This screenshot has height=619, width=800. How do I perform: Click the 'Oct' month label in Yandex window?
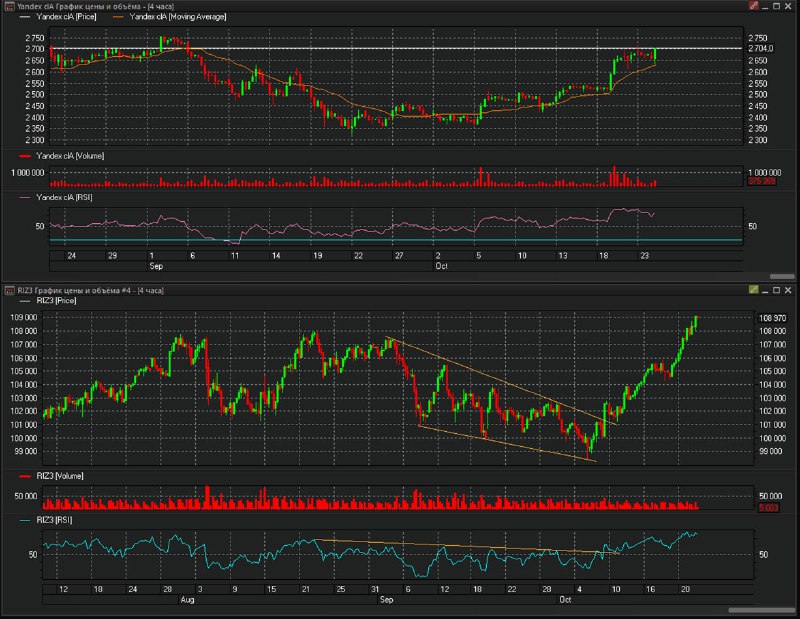tap(441, 266)
